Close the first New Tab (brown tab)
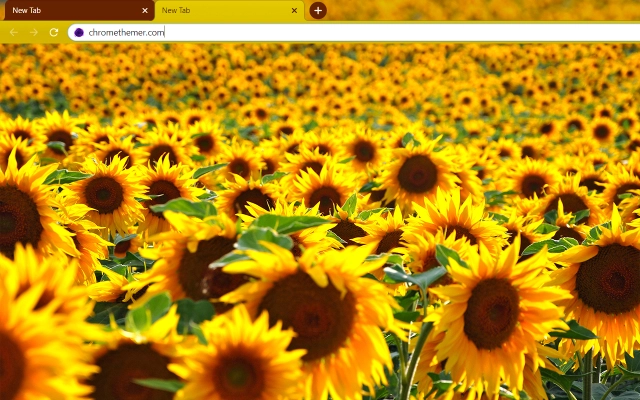The width and height of the screenshot is (640, 400). pos(144,11)
